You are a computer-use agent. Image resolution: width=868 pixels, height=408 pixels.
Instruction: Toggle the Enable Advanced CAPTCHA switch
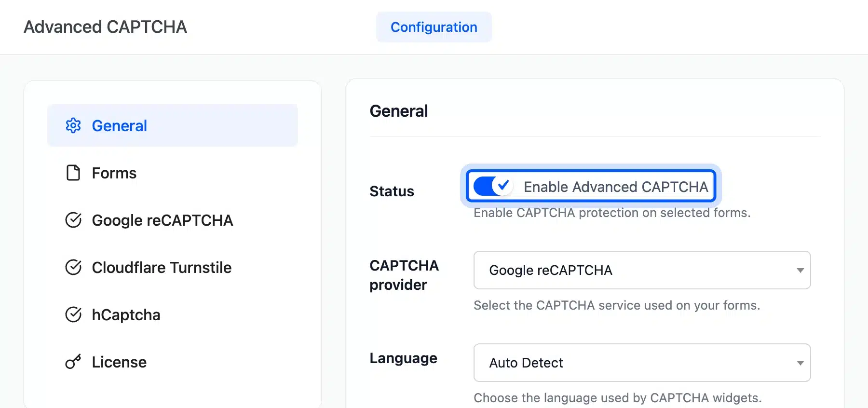[x=492, y=186]
